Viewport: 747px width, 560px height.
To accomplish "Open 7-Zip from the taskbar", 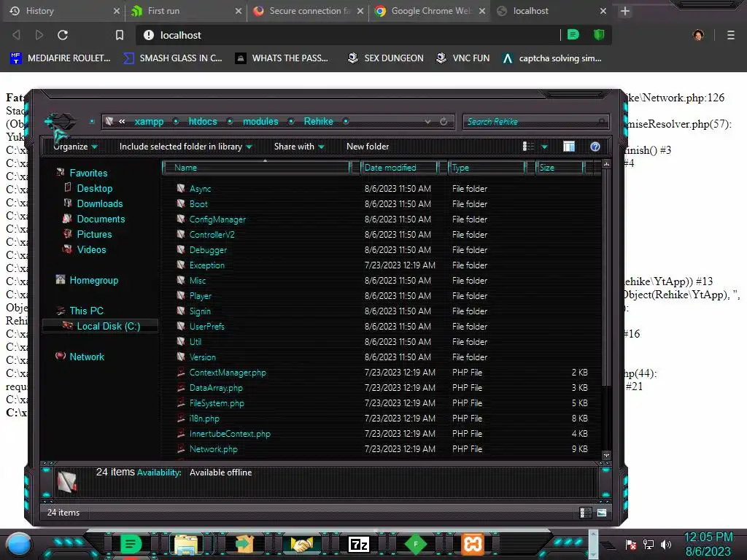I will 359,544.
